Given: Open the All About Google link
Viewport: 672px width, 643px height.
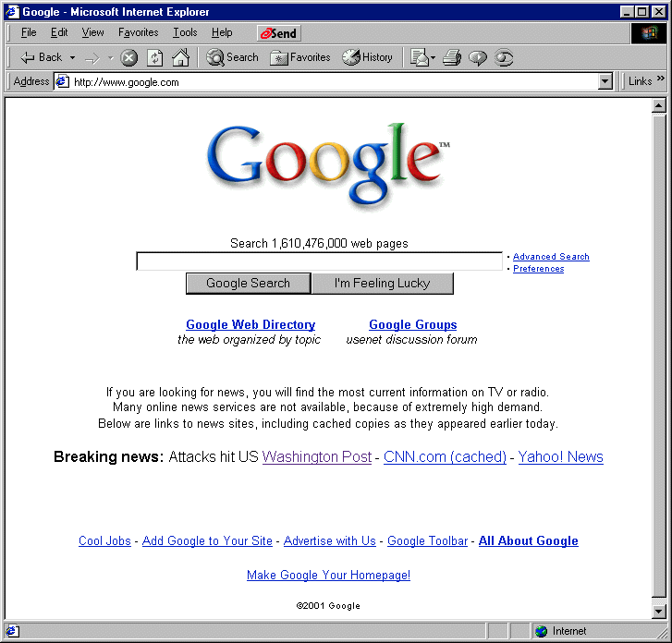Looking at the screenshot, I should 529,541.
